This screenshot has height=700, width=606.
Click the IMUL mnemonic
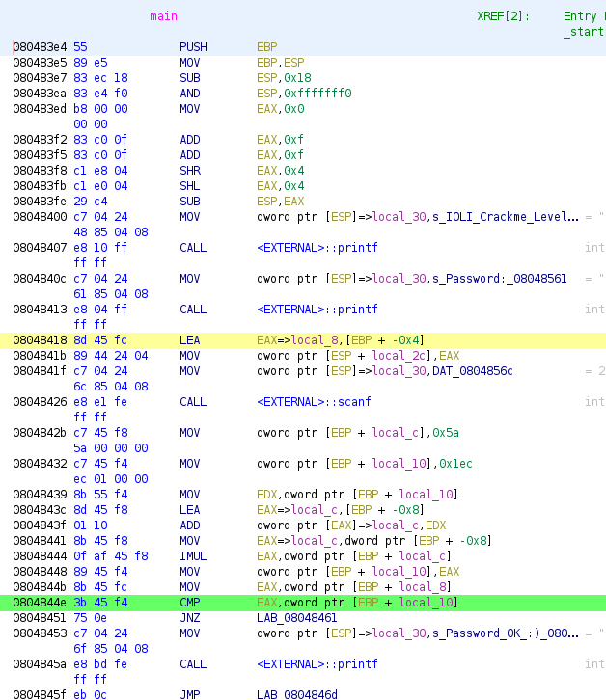coord(193,556)
